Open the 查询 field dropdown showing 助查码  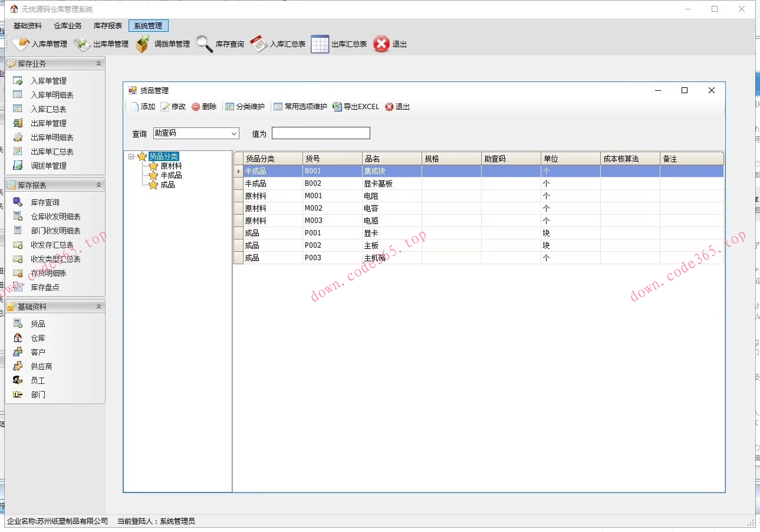point(234,133)
